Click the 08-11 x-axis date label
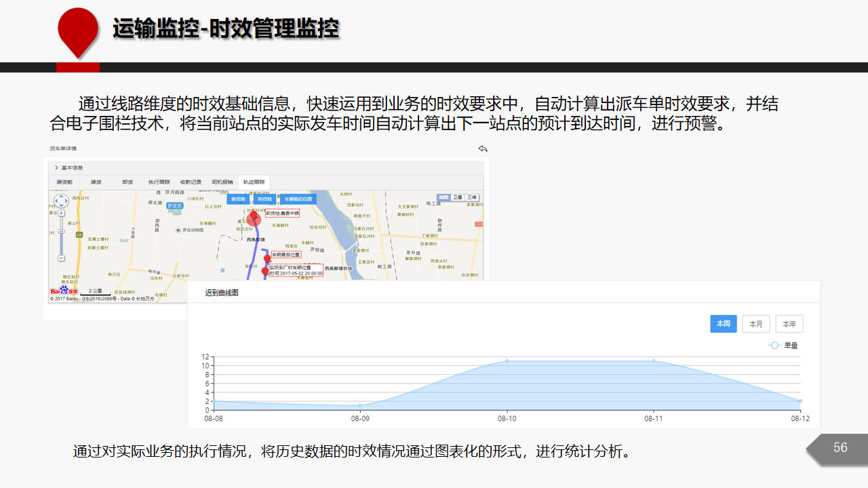868x488 pixels. [654, 419]
